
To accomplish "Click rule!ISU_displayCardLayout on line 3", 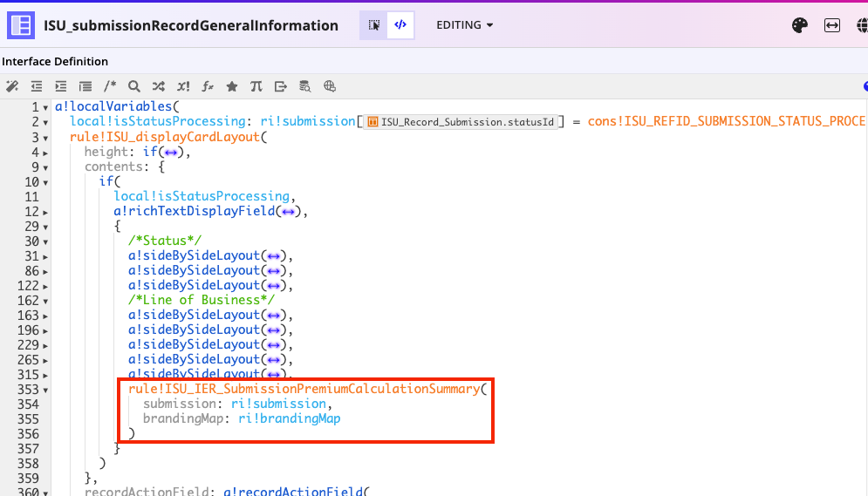I will (164, 137).
